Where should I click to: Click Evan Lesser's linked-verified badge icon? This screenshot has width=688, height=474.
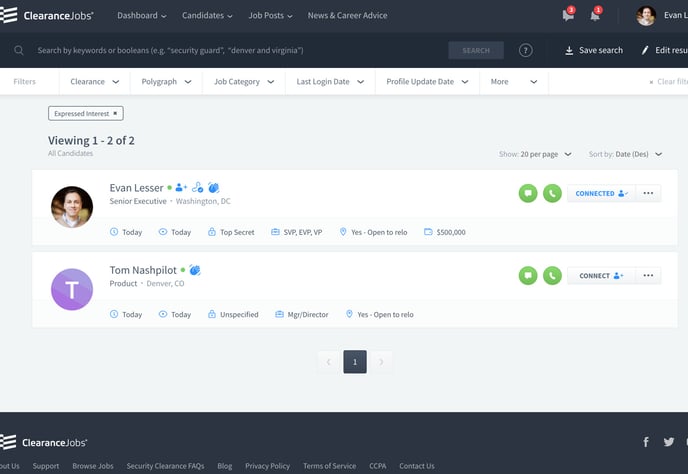(197, 187)
